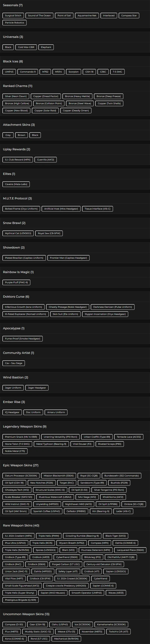
Task: Select Spanish Coffee (USP40) epic skin
Action: pyautogui.click(x=46, y=504)
